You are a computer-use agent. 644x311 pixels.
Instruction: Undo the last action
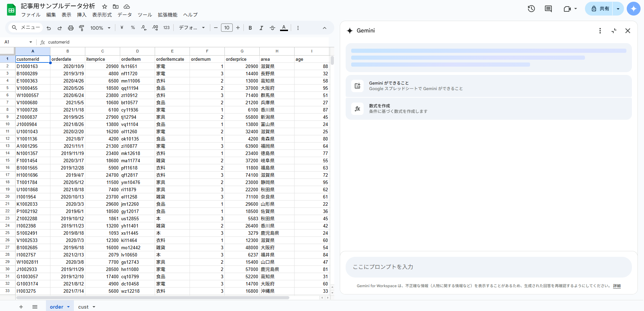tap(49, 28)
